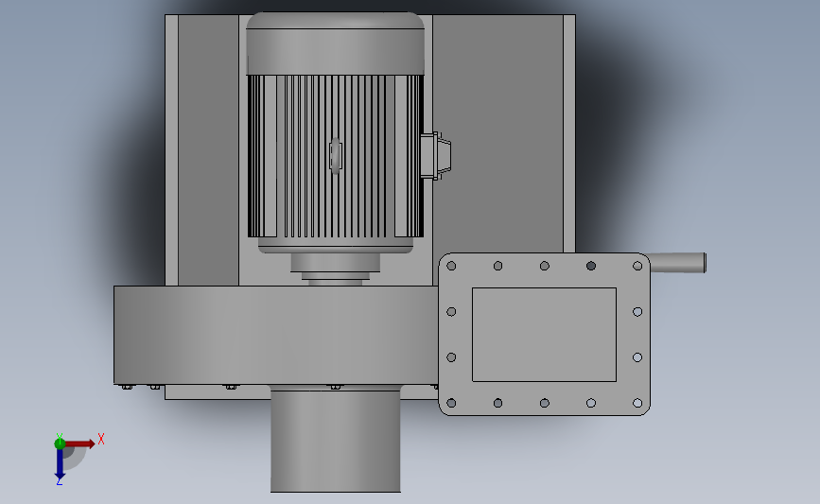Click the inner rectangular opening of the flange
The width and height of the screenshot is (820, 504).
(x=544, y=335)
